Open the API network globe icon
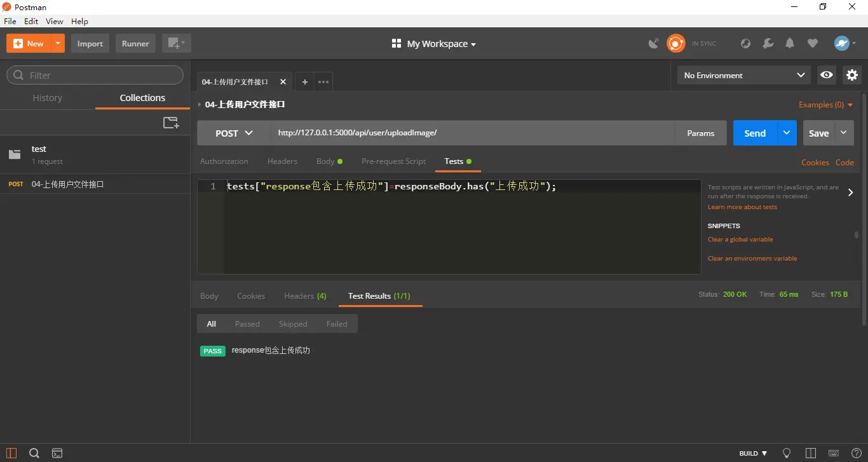This screenshot has height=462, width=868. pos(746,43)
